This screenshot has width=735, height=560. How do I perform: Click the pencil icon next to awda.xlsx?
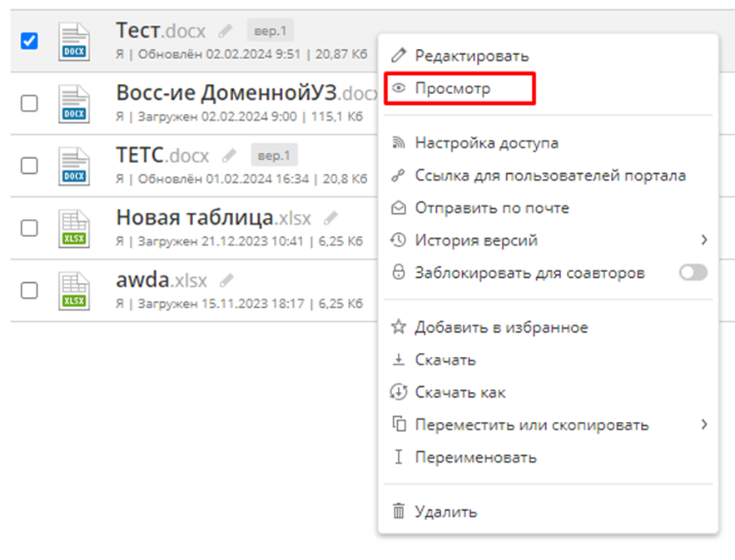[226, 280]
